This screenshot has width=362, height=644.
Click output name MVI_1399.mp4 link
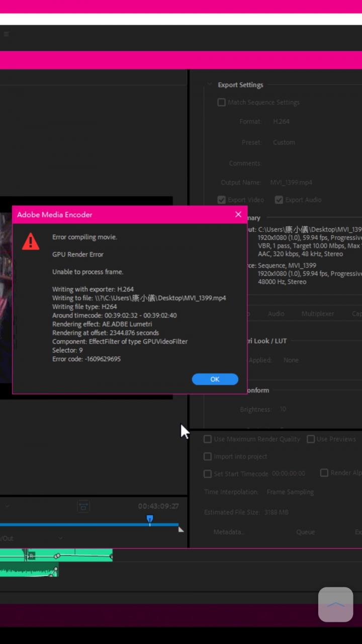coord(291,183)
